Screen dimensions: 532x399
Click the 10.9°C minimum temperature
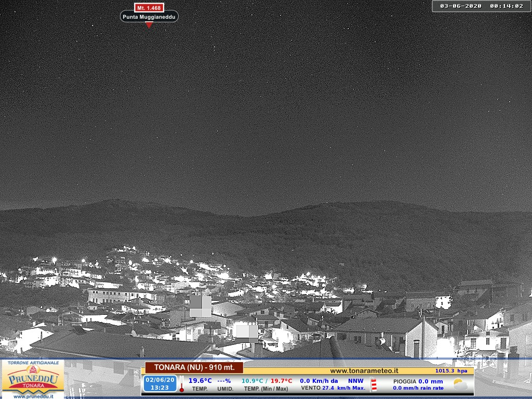pyautogui.click(x=252, y=381)
